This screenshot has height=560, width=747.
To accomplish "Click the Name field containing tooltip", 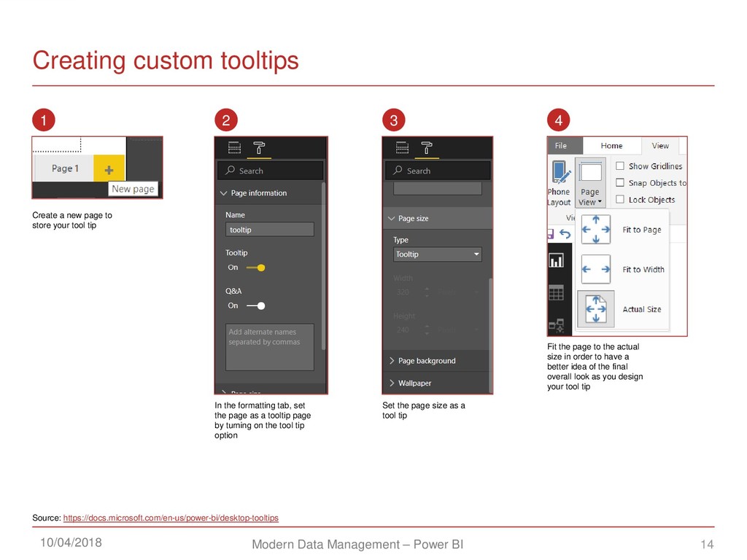I will [270, 230].
